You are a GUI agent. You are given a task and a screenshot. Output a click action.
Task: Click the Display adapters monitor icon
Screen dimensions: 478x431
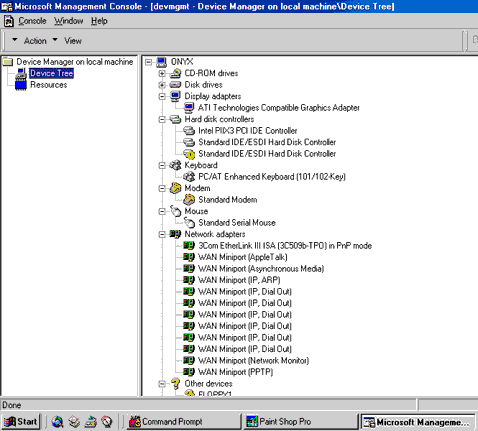point(175,96)
